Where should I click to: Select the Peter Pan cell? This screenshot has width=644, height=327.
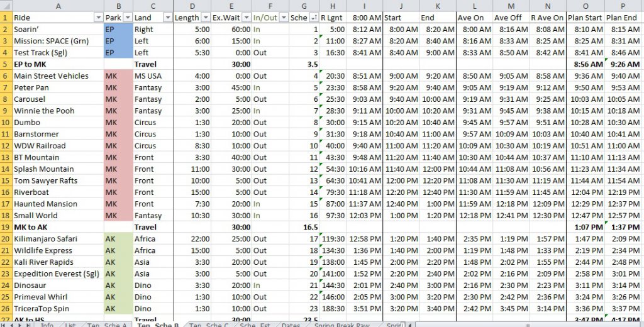click(x=58, y=87)
